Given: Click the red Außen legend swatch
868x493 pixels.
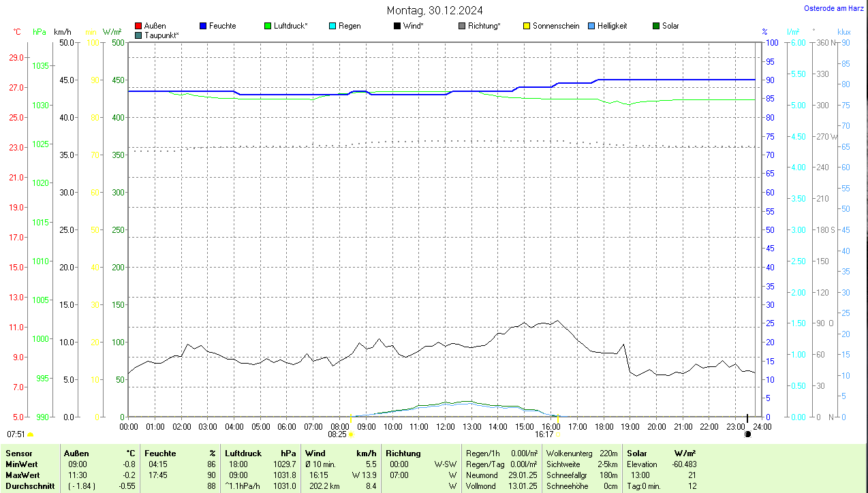Looking at the screenshot, I should click(x=138, y=26).
